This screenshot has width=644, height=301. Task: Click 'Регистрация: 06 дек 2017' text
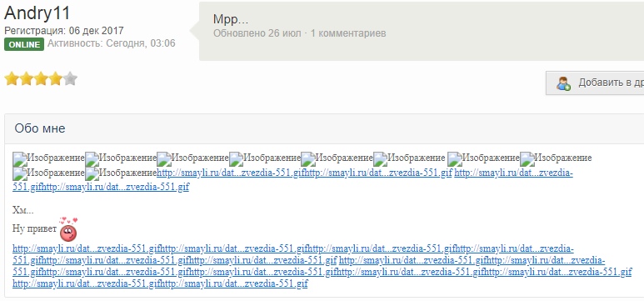tap(64, 31)
